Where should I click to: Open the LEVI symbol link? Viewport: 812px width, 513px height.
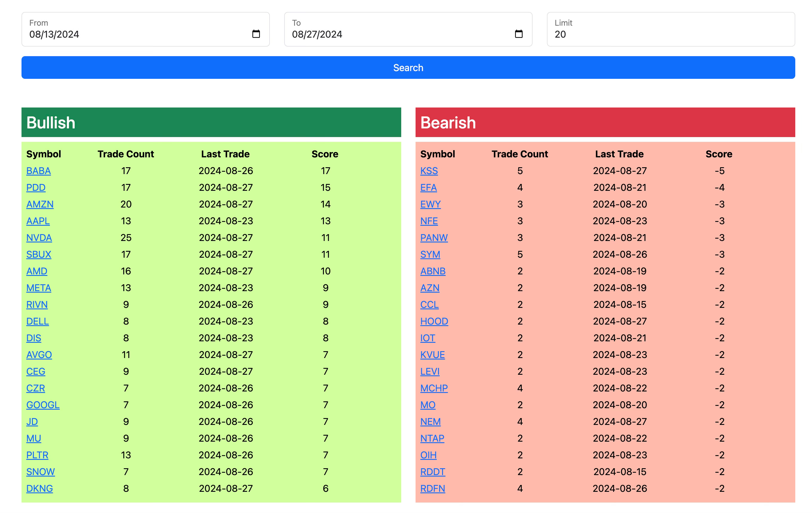[x=430, y=371]
